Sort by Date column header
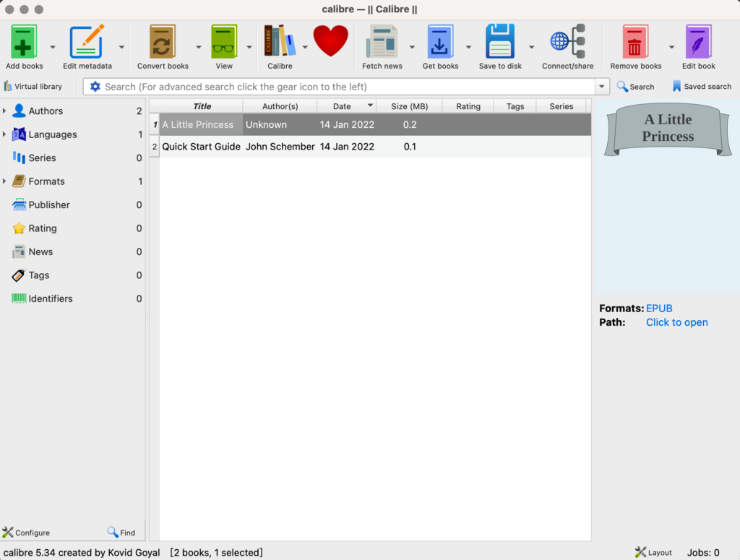740x560 pixels. 346,106
